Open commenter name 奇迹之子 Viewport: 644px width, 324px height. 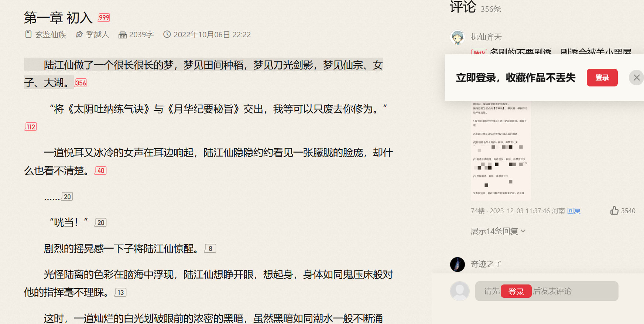click(486, 264)
